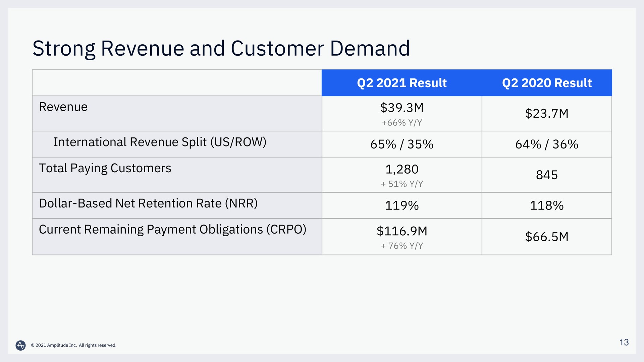Click the 'Revenue' row label

click(x=63, y=107)
